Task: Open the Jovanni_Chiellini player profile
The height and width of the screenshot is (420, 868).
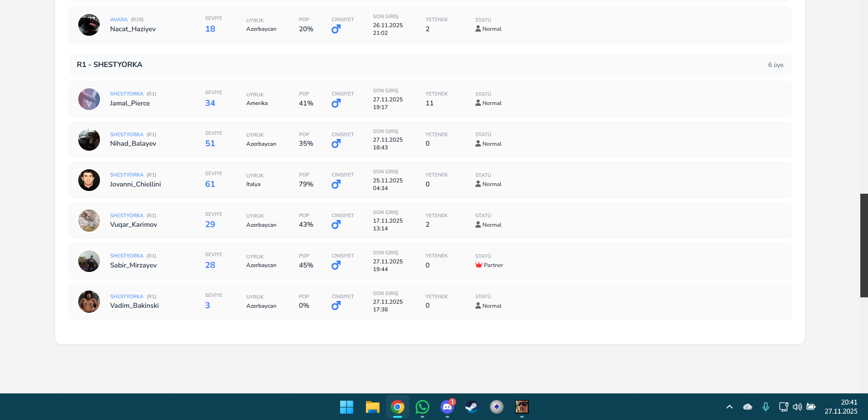Action: click(x=135, y=184)
